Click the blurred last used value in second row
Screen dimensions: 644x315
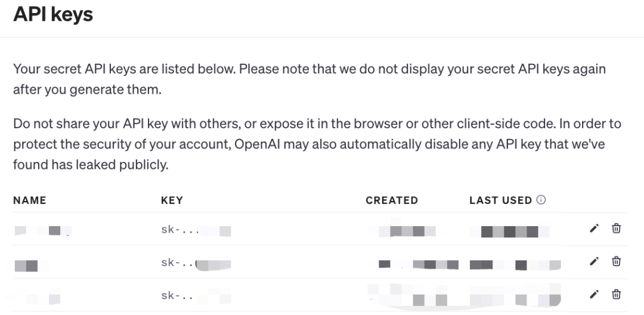[x=515, y=265]
